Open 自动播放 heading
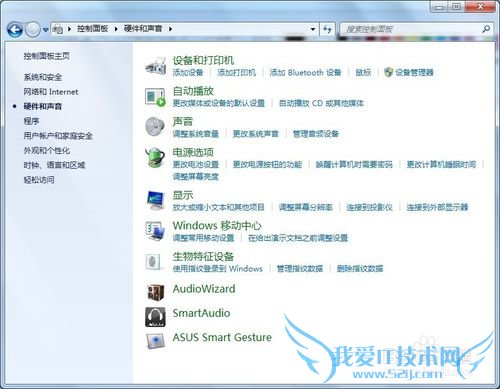 (193, 91)
